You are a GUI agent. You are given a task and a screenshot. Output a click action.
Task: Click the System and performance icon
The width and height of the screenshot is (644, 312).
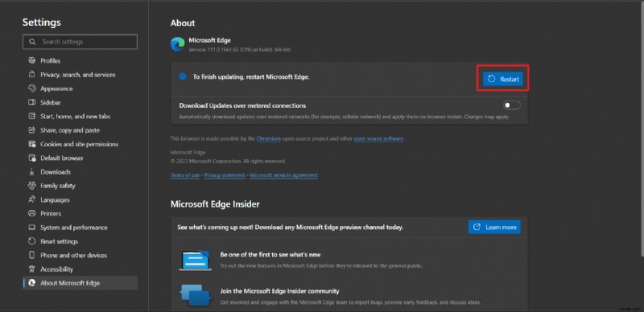click(x=32, y=228)
